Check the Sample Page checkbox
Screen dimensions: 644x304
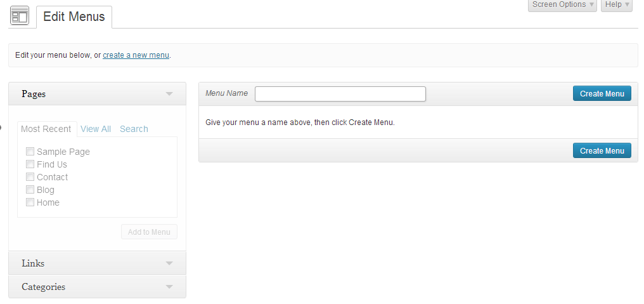(30, 152)
